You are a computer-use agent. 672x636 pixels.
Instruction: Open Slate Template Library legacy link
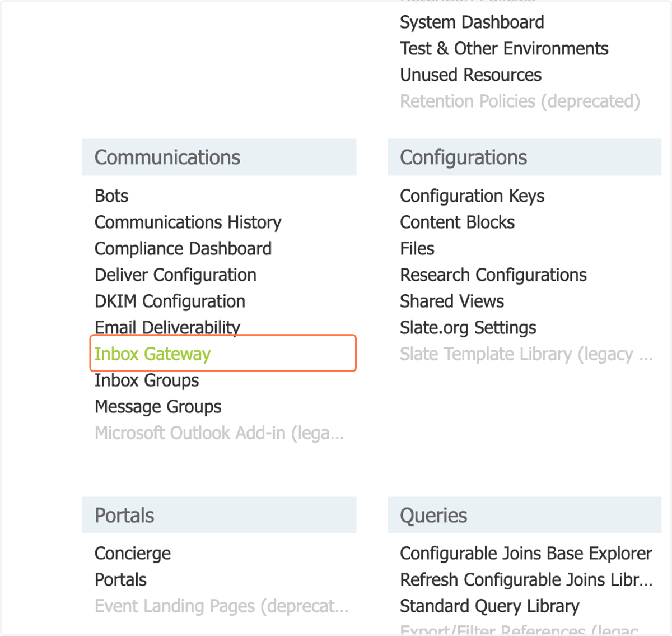coord(526,354)
